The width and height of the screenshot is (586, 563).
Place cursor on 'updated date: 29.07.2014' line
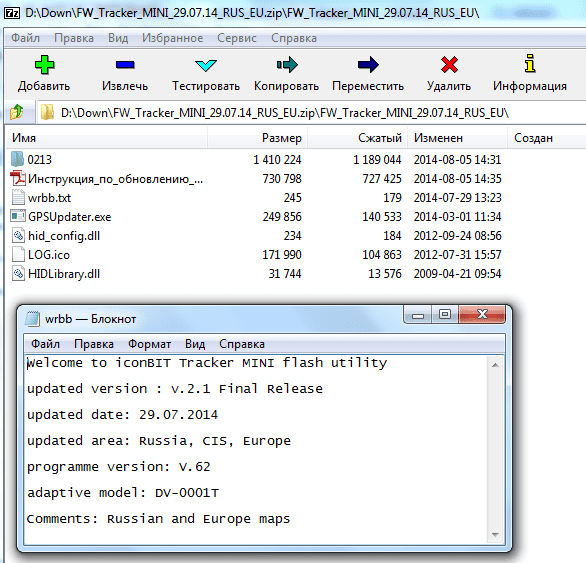[x=122, y=415]
